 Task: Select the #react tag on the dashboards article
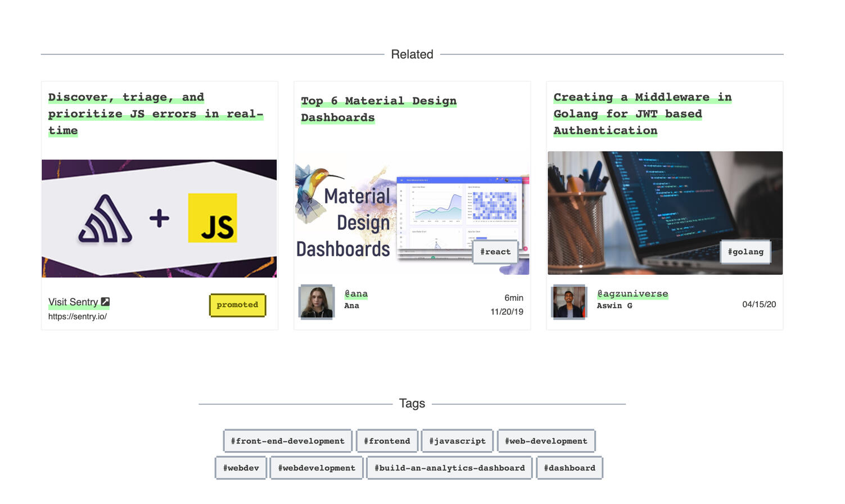(495, 252)
